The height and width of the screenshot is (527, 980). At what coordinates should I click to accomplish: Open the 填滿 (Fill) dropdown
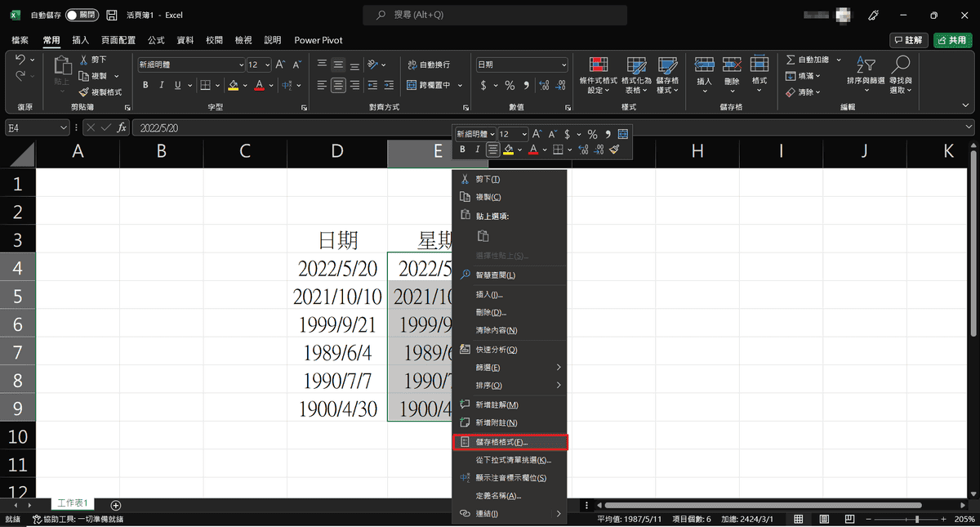pos(804,76)
